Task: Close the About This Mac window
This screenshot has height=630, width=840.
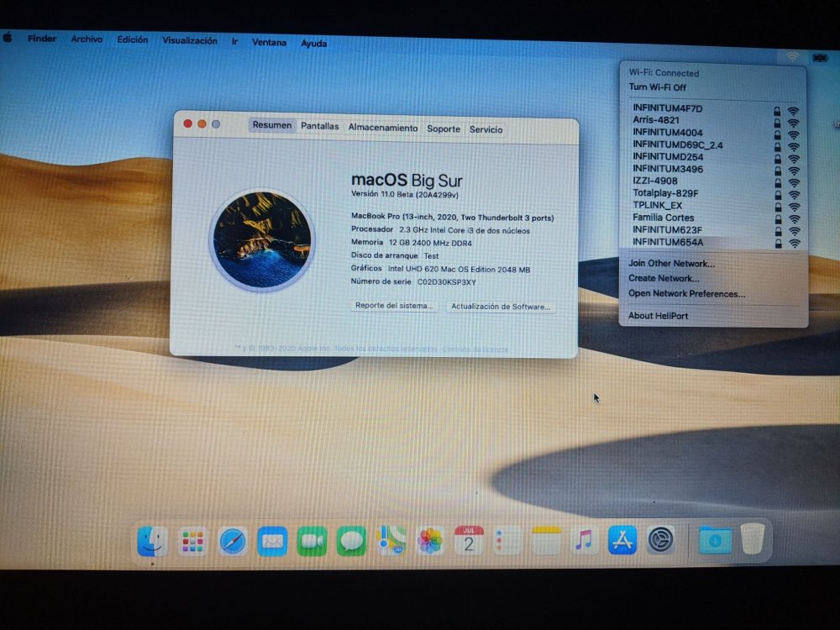Action: click(187, 123)
